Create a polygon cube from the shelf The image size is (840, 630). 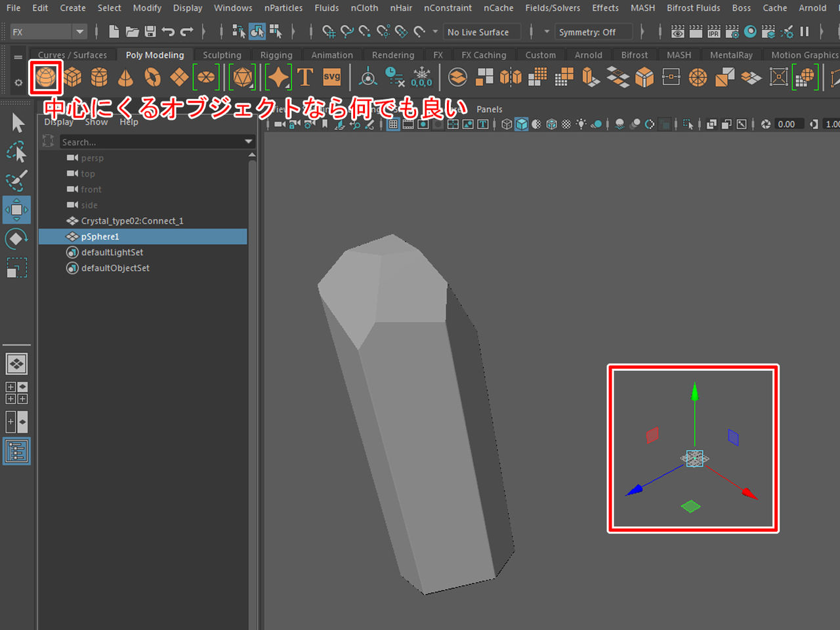click(x=72, y=77)
